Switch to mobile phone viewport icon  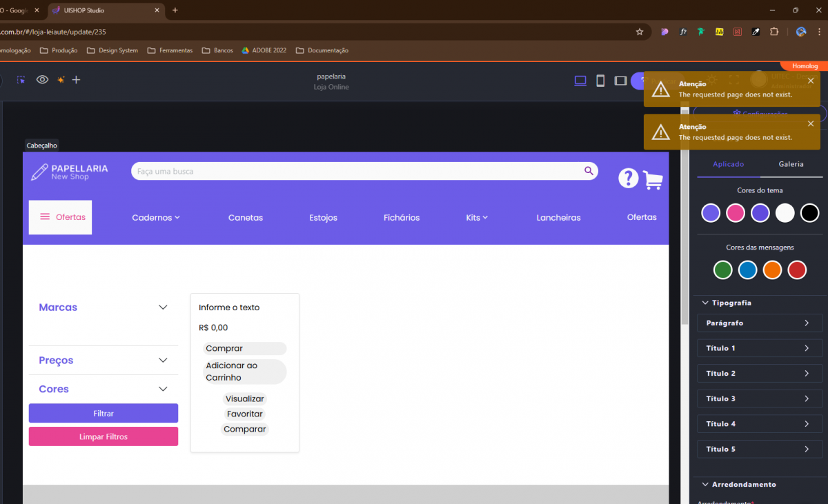pos(600,81)
